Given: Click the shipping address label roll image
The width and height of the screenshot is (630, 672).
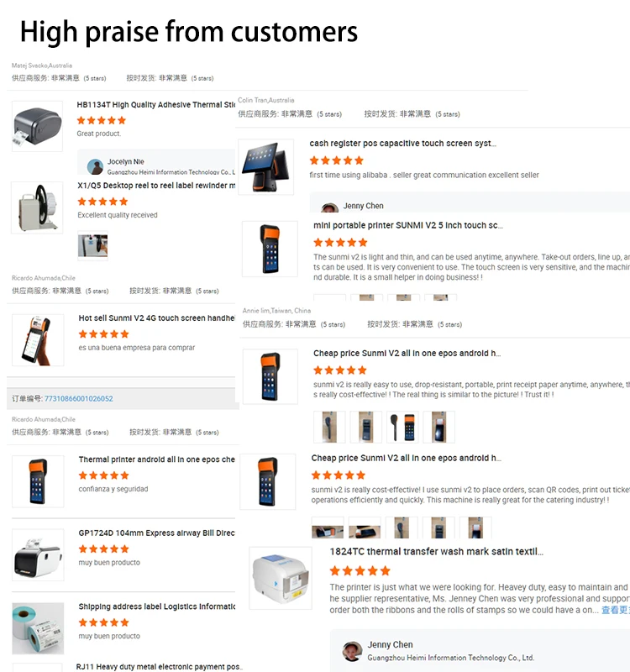Looking at the screenshot, I should 37,627.
